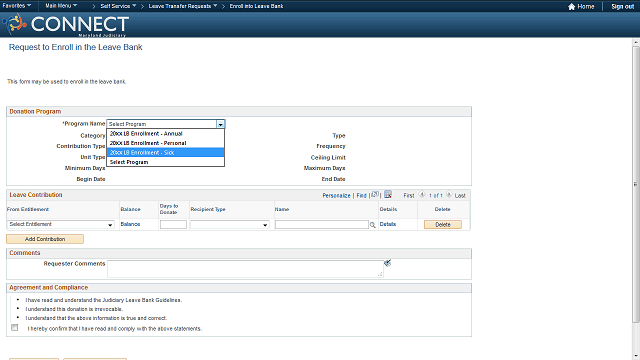
Task: Click First navigation link
Action: 409,196
